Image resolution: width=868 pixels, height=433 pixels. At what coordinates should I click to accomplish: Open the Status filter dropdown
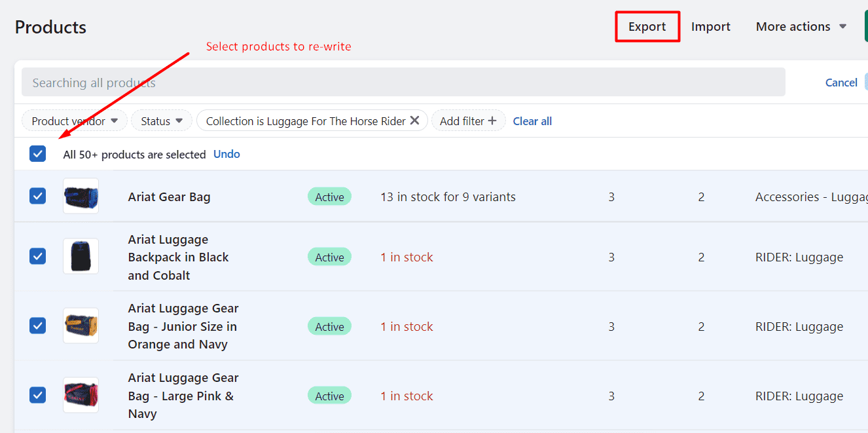[162, 121]
